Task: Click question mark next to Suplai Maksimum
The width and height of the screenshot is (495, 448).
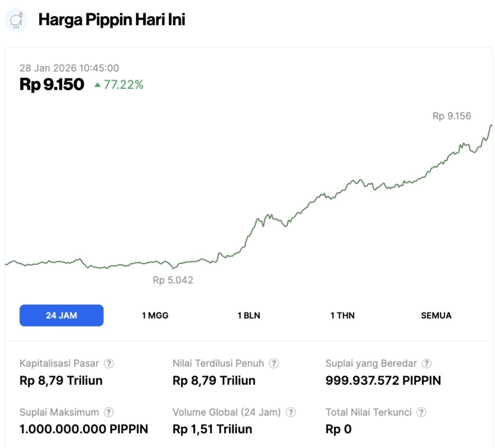Action: pyautogui.click(x=109, y=412)
